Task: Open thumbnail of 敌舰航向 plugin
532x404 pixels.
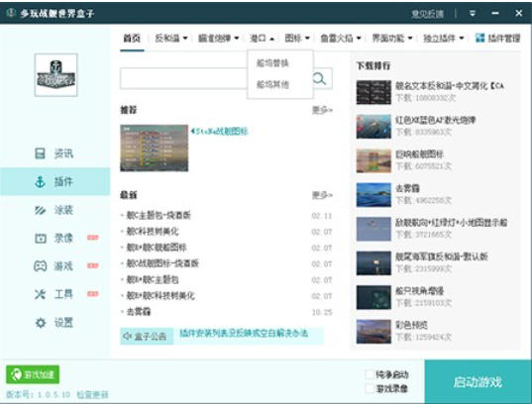Action: pos(373,229)
